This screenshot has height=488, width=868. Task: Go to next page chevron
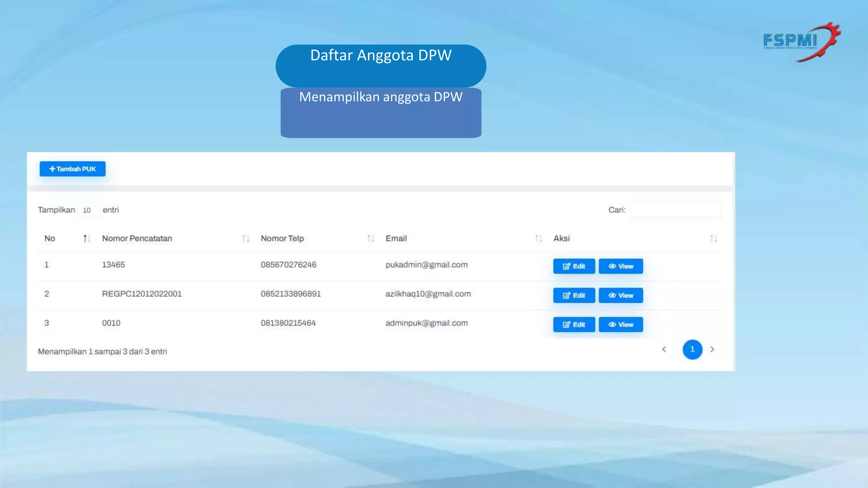pyautogui.click(x=712, y=349)
